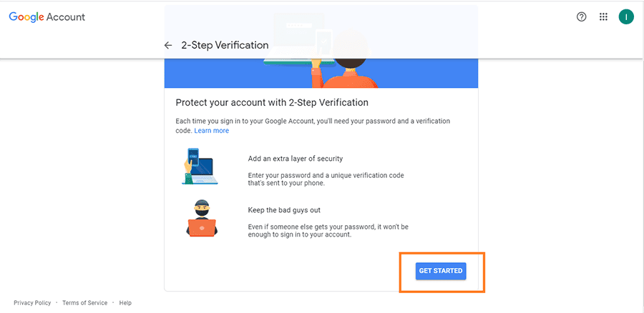
Task: Open the help question mark icon
Action: pos(581,17)
